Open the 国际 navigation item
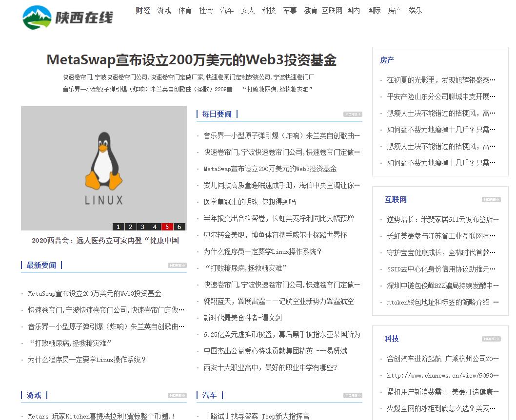This screenshot has height=420, width=516. tap(374, 11)
